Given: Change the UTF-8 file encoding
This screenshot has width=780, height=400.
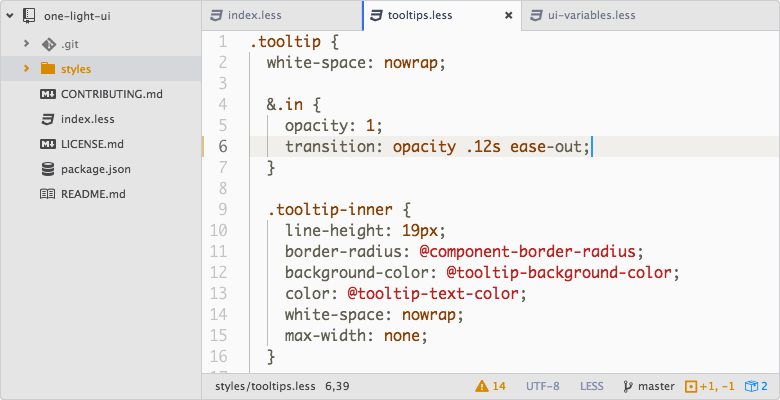Looking at the screenshot, I should pyautogui.click(x=542, y=386).
